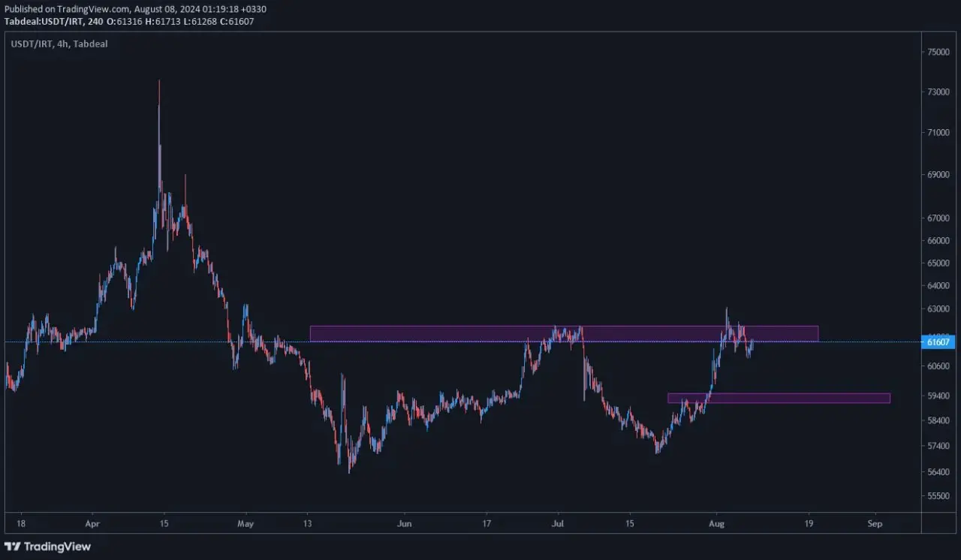Select the lower purple support zone rectangle
Screen dimensions: 961x560
point(779,398)
